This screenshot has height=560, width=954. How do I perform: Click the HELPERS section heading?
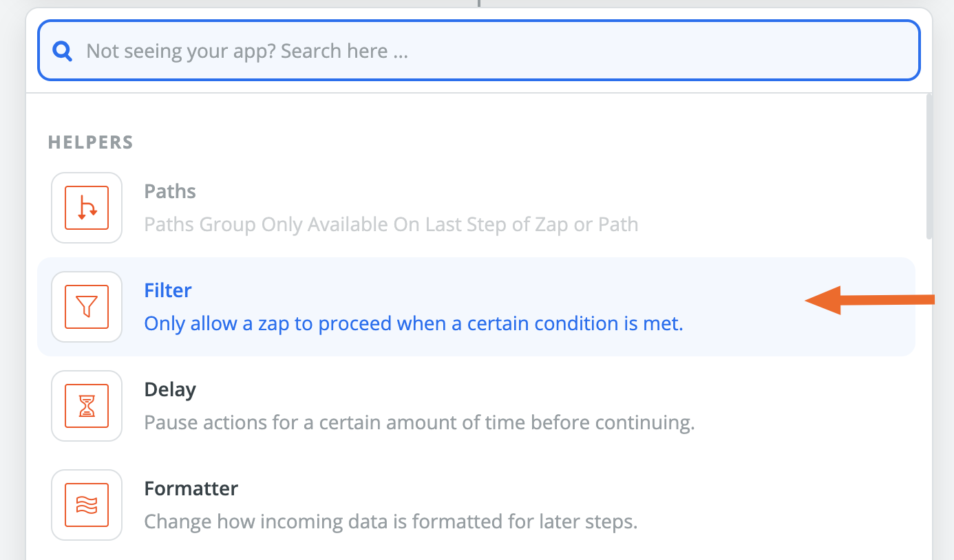pyautogui.click(x=90, y=142)
